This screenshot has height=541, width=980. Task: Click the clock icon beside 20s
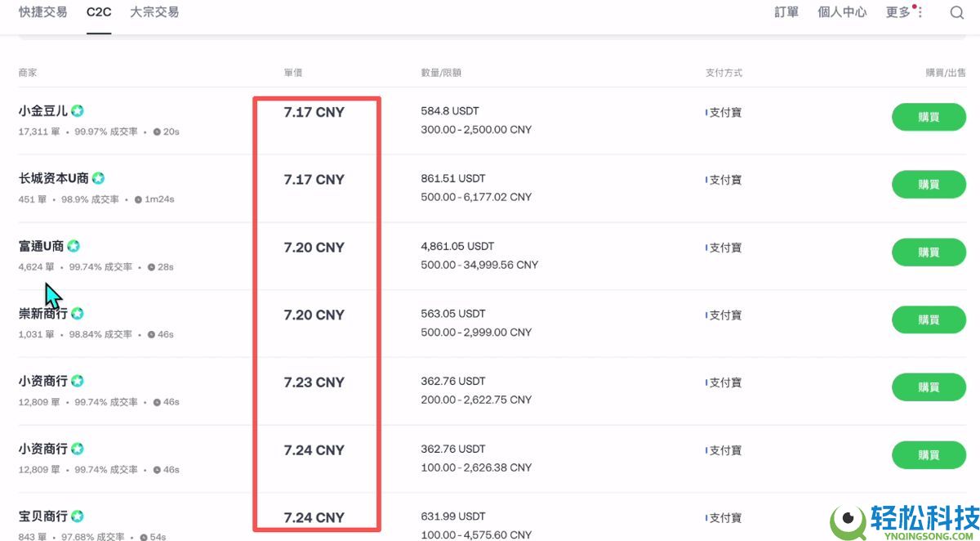157,132
